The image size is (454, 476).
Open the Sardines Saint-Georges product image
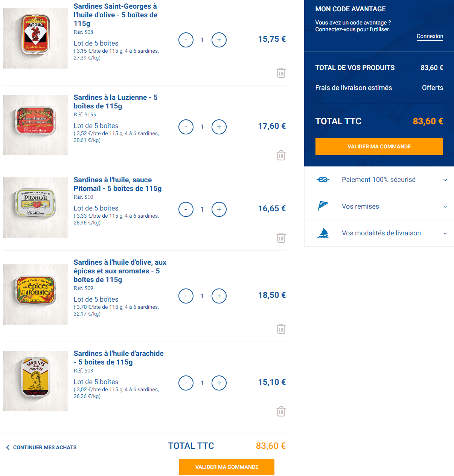35,38
